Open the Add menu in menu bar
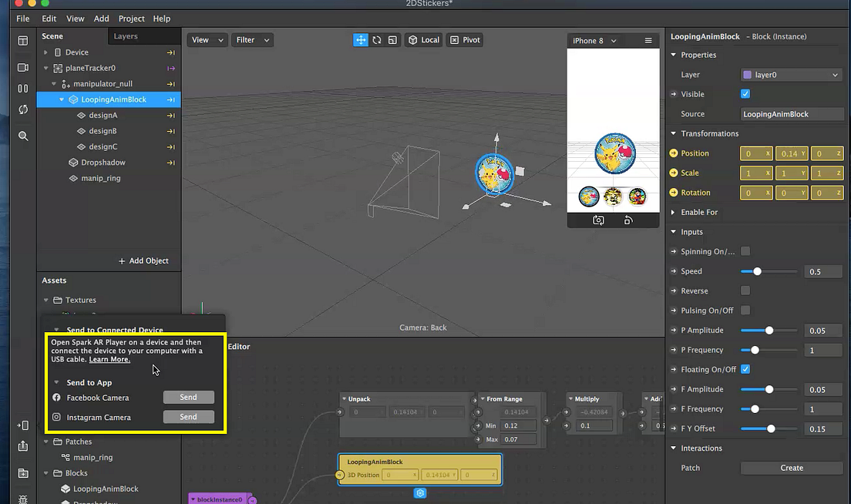This screenshot has height=504, width=851. coord(101,18)
